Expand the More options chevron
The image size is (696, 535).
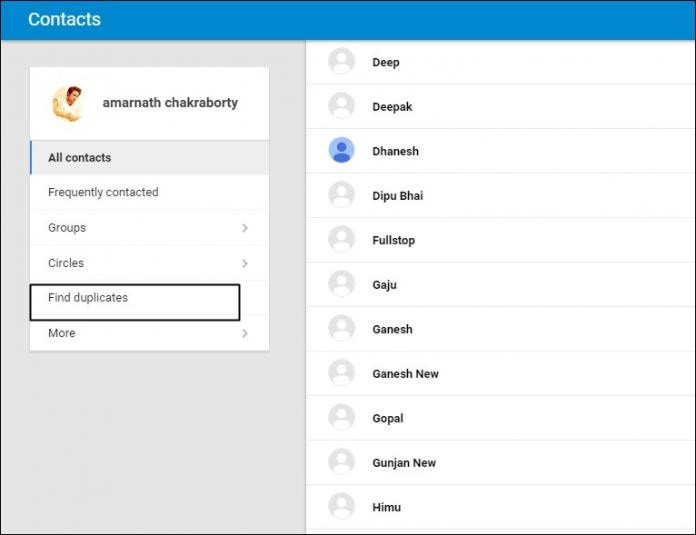245,333
